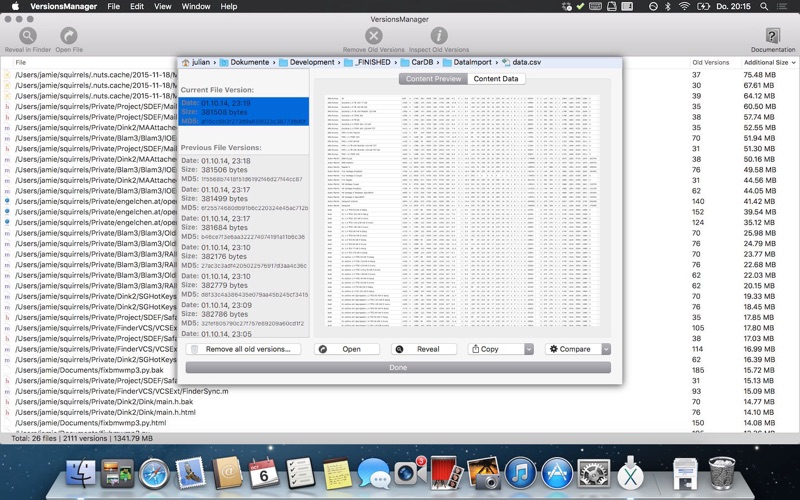
Task: Click the Reveal in Finder toolbar icon
Action: point(28,36)
